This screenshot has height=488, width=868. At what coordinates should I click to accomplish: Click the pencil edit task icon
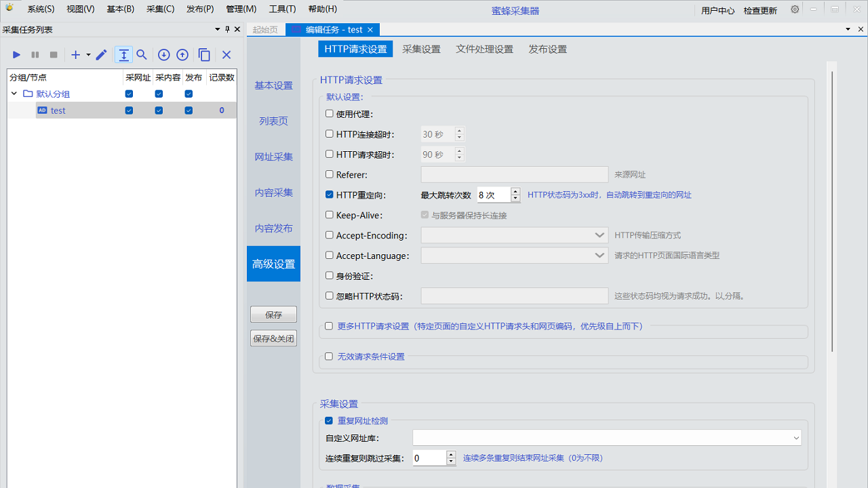101,55
